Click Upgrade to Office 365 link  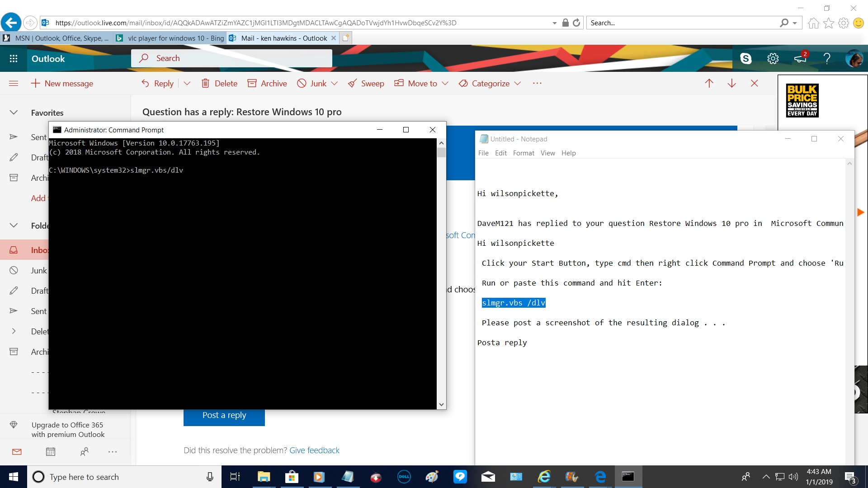(68, 430)
